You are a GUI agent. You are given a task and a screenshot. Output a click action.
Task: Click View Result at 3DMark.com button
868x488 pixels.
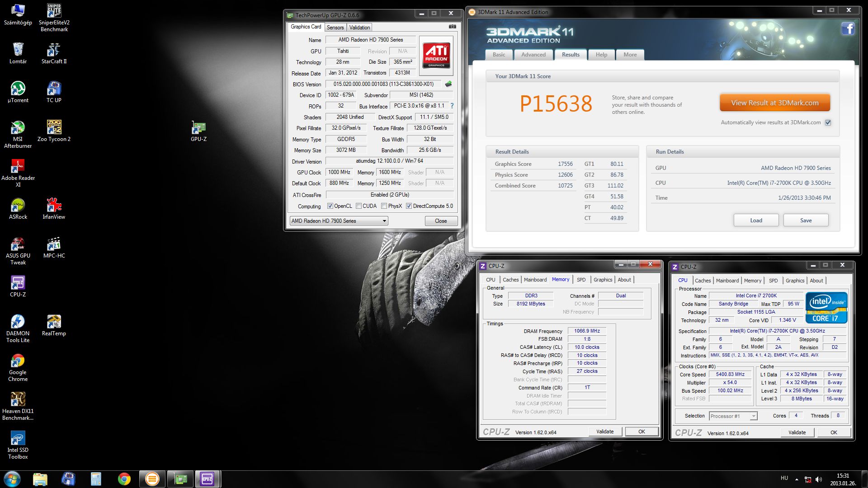coord(775,103)
